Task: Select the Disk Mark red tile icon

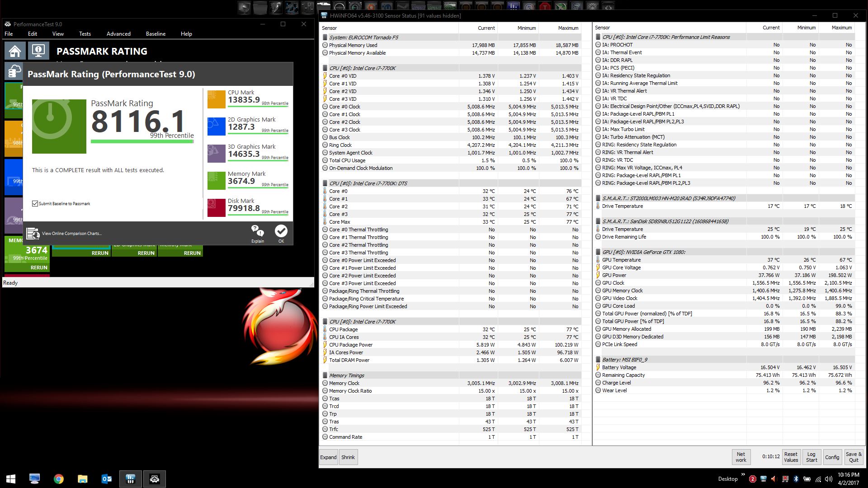Action: click(217, 208)
